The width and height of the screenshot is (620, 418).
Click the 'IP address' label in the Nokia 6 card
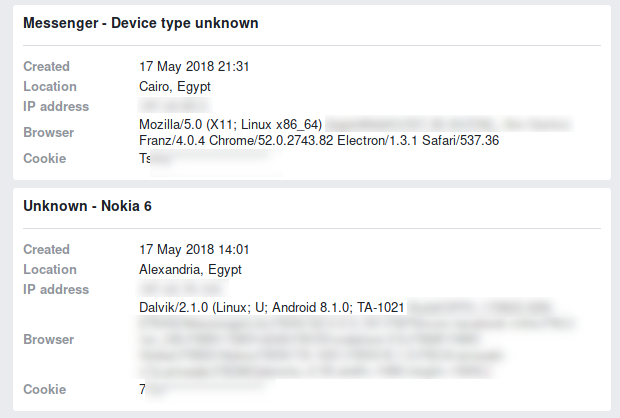(56, 289)
